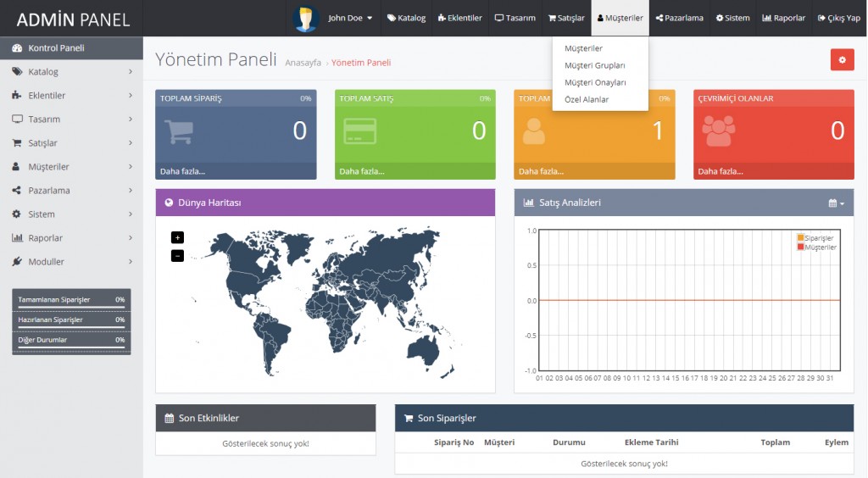Click the John Doe avatar picture
868x478 pixels.
pos(305,18)
